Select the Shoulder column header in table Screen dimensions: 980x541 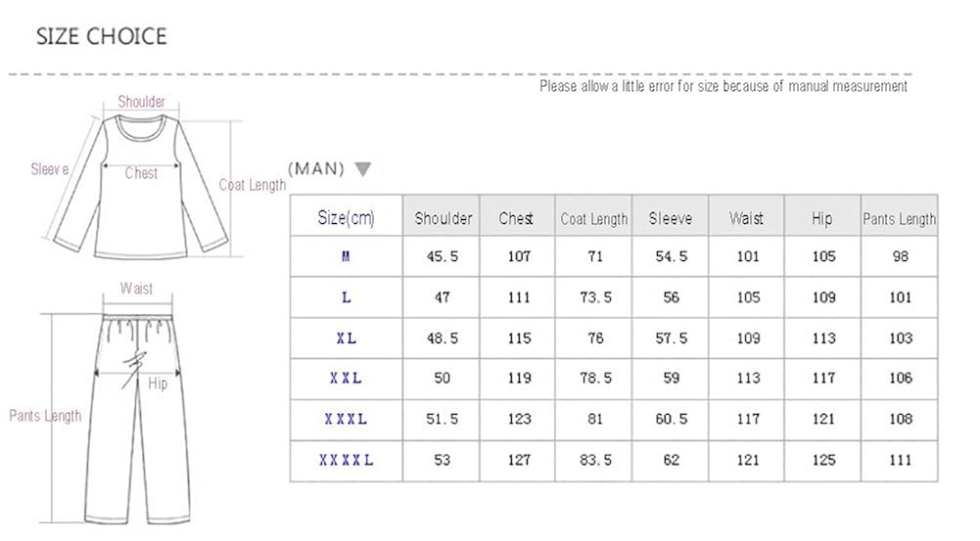point(443,218)
